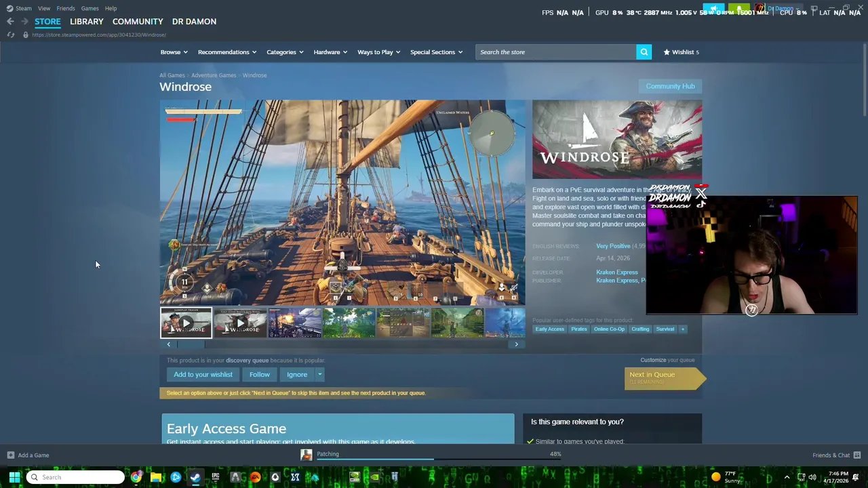Open Windows Start menu
Image resolution: width=868 pixels, height=488 pixels.
[x=14, y=477]
